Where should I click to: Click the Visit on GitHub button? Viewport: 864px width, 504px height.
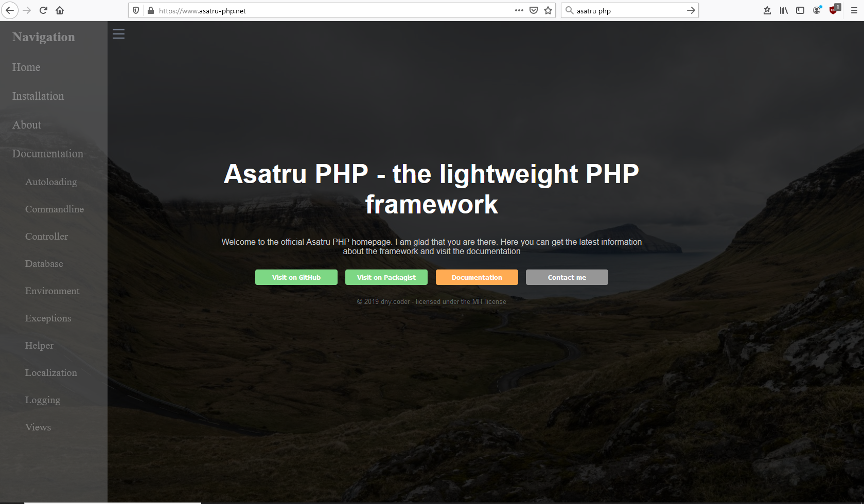(296, 277)
